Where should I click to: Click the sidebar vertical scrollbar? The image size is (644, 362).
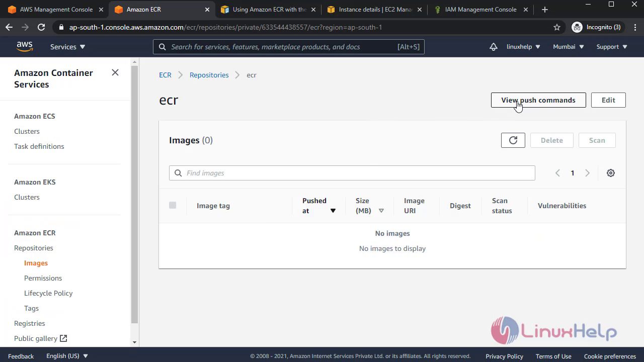point(134,194)
